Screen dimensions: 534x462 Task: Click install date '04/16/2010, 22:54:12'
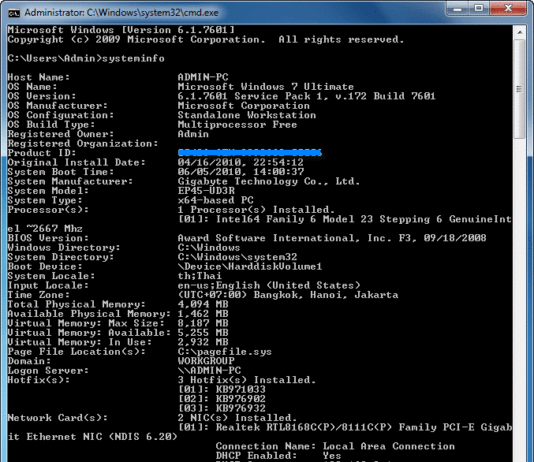tap(240, 162)
